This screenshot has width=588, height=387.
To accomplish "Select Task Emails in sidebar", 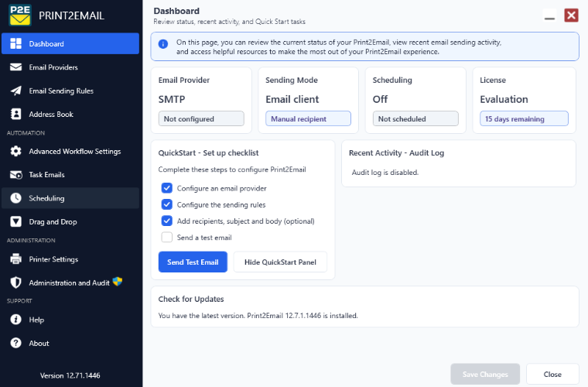I will [70, 175].
